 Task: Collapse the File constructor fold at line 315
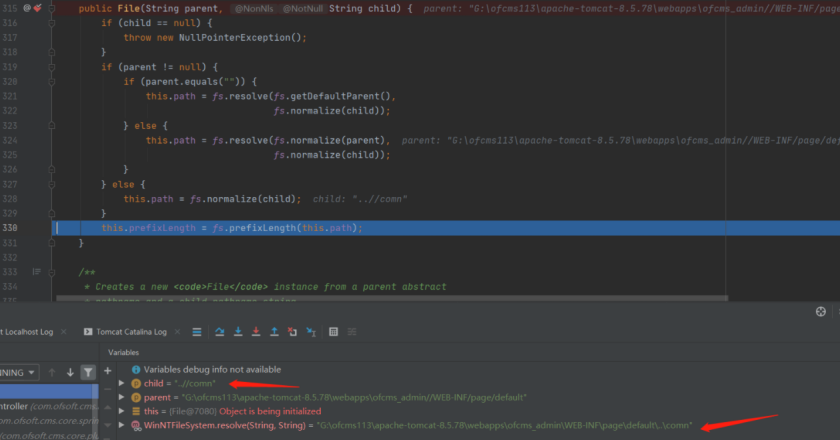tap(52, 8)
